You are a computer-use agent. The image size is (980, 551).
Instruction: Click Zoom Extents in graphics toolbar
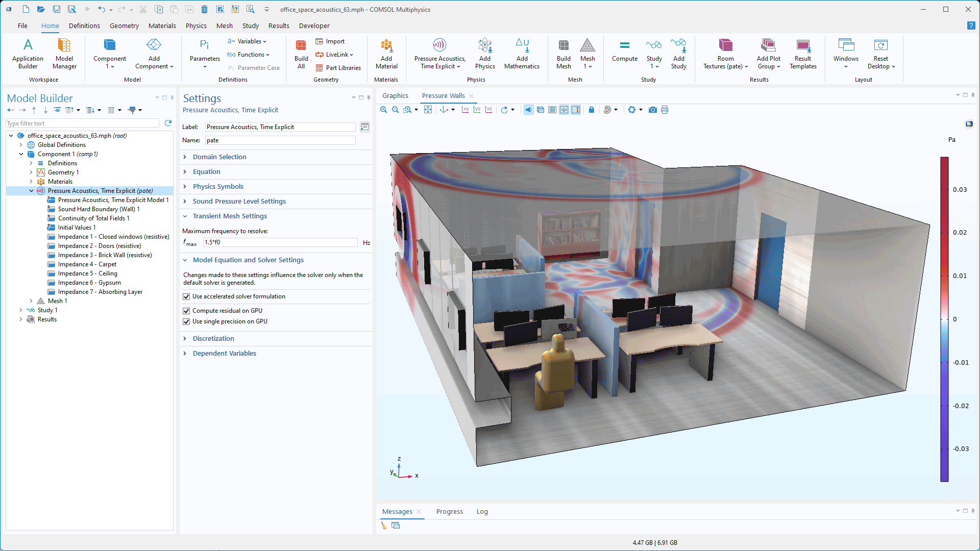click(428, 110)
